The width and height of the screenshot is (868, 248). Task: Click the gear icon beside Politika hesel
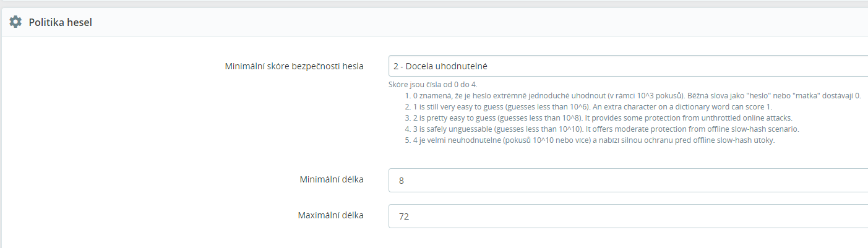tap(15, 22)
